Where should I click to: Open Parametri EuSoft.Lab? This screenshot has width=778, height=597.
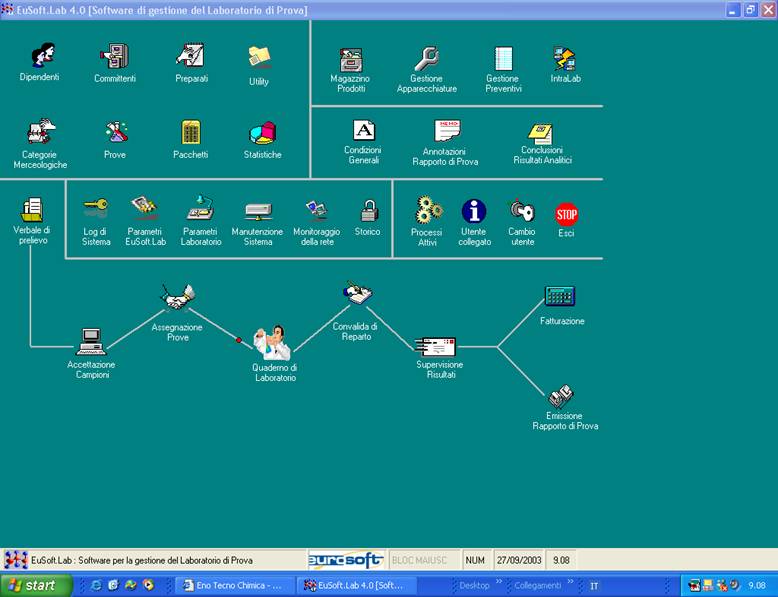click(145, 208)
